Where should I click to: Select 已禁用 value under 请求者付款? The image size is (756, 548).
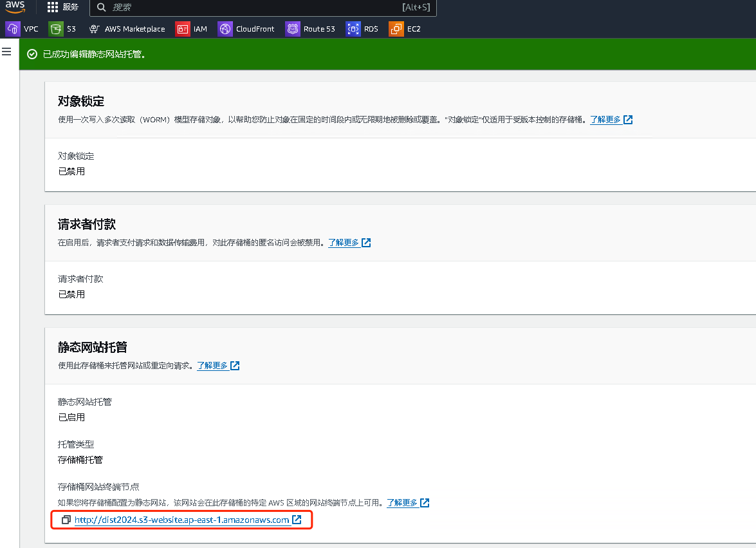pos(71,294)
